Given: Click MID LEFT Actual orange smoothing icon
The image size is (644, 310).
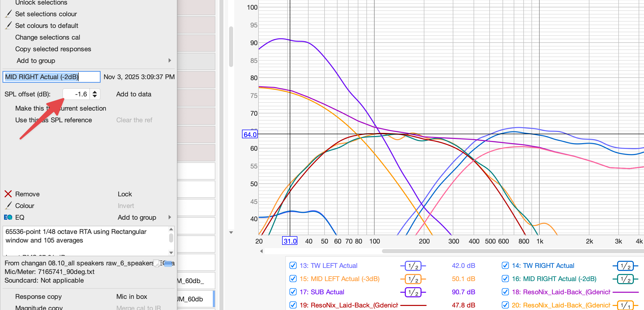Looking at the screenshot, I should 413,279.
